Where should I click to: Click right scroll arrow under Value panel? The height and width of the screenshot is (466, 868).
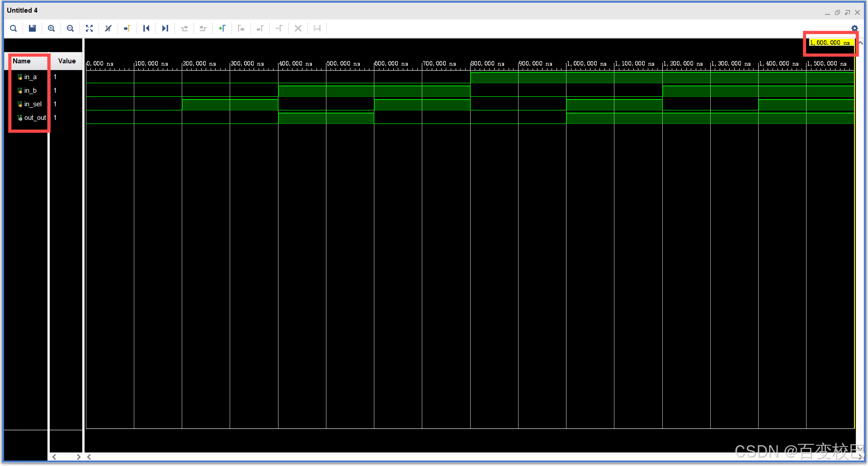pos(78,457)
